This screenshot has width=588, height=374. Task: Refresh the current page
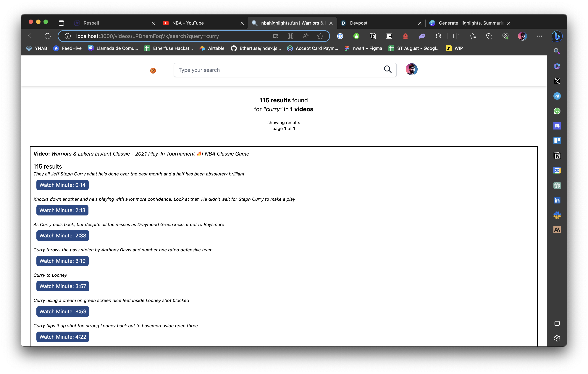coord(48,36)
